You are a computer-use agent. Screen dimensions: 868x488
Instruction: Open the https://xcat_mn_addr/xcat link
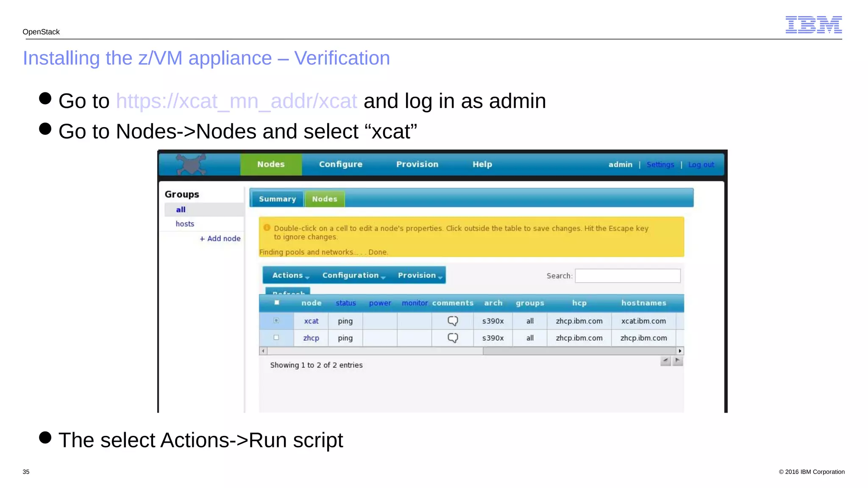236,101
